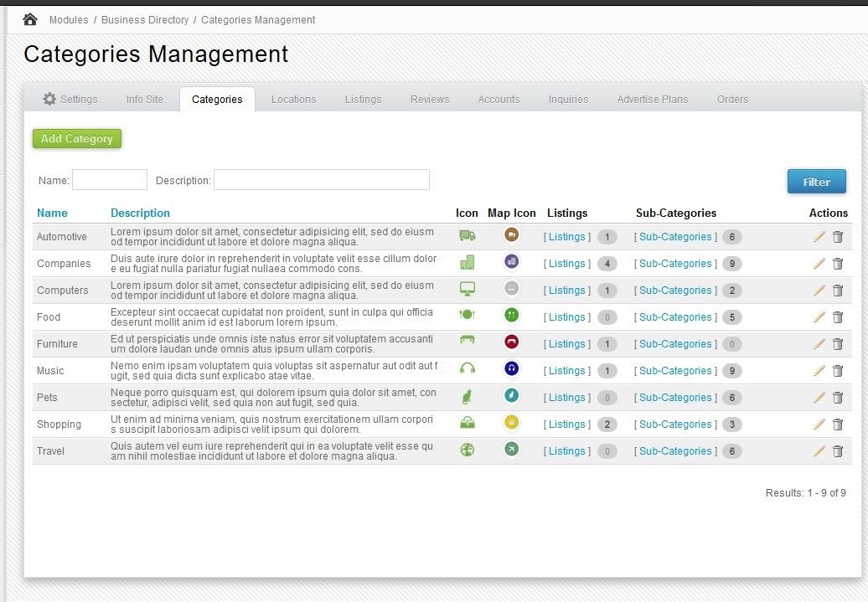Screen dimensions: 868x602
Task: Open Sub-Categories link for Music
Action: pos(674,371)
